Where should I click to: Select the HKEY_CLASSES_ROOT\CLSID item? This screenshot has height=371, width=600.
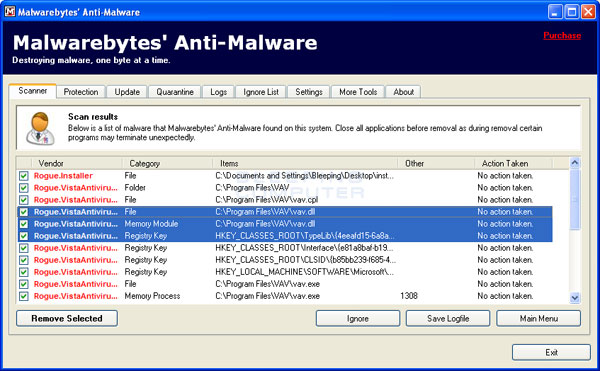point(305,260)
